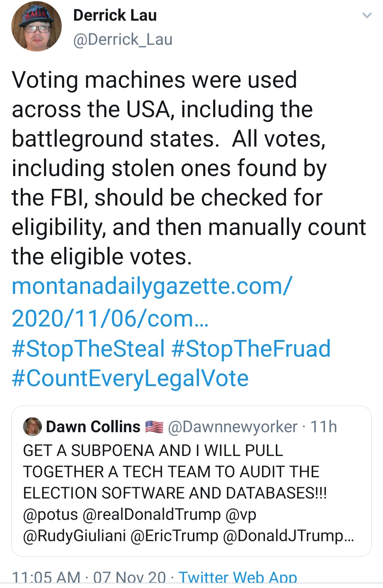This screenshot has width=383, height=588.
Task: Open the tweet options chevron menu
Action: (x=367, y=16)
